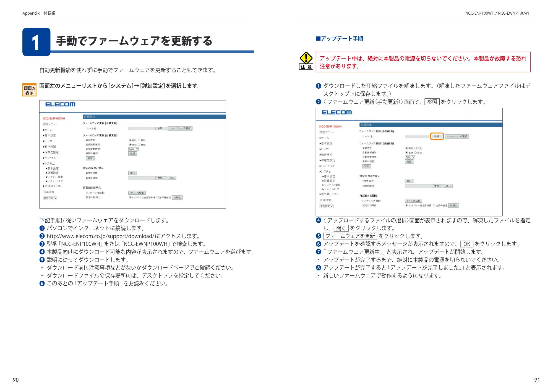Expand システム menu in page 90 screenshot
This screenshot has width=553, height=392.
point(49,164)
